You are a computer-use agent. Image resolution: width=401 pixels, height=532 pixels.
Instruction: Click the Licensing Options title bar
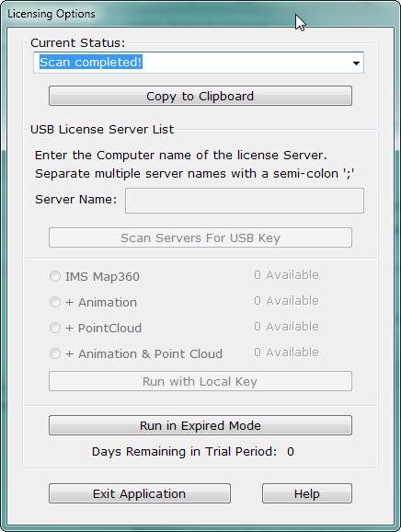(x=200, y=14)
